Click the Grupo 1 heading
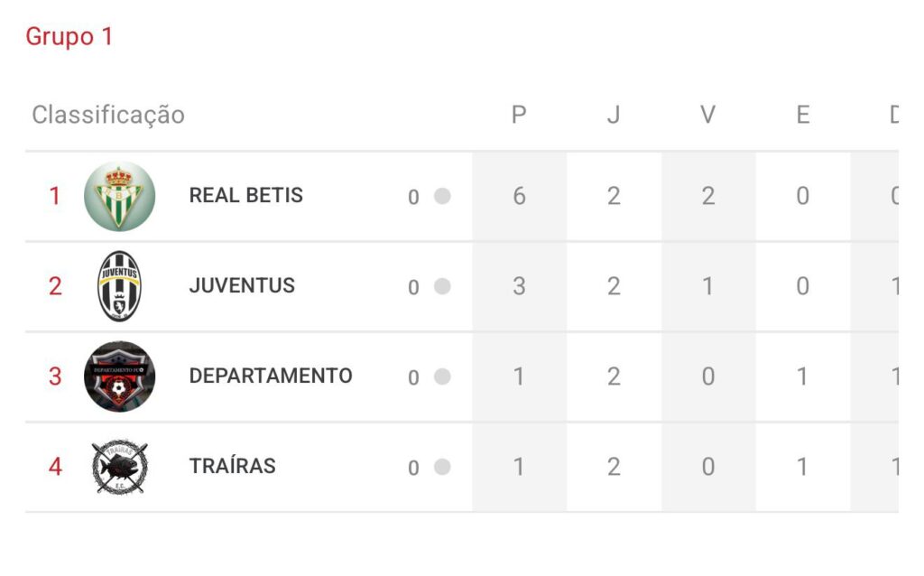 coord(69,37)
